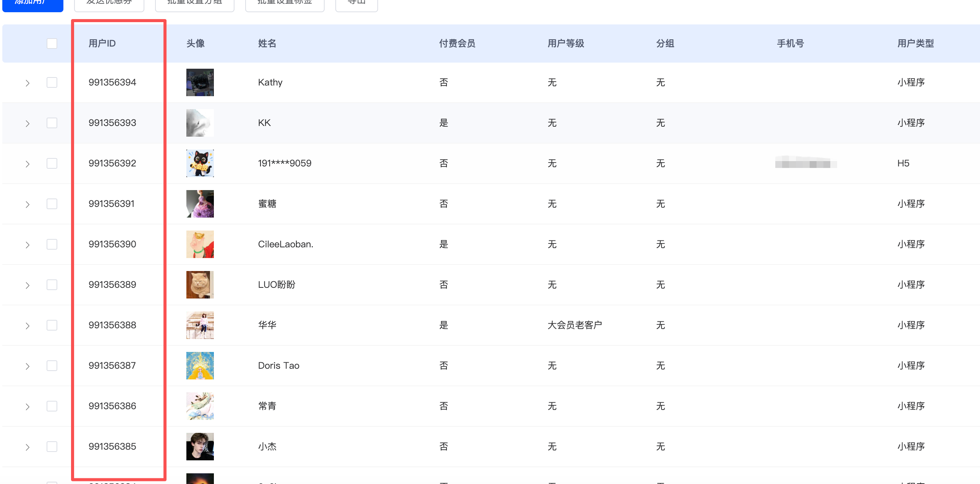980x484 pixels.
Task: Open 小杰's portrait avatar
Action: point(200,447)
